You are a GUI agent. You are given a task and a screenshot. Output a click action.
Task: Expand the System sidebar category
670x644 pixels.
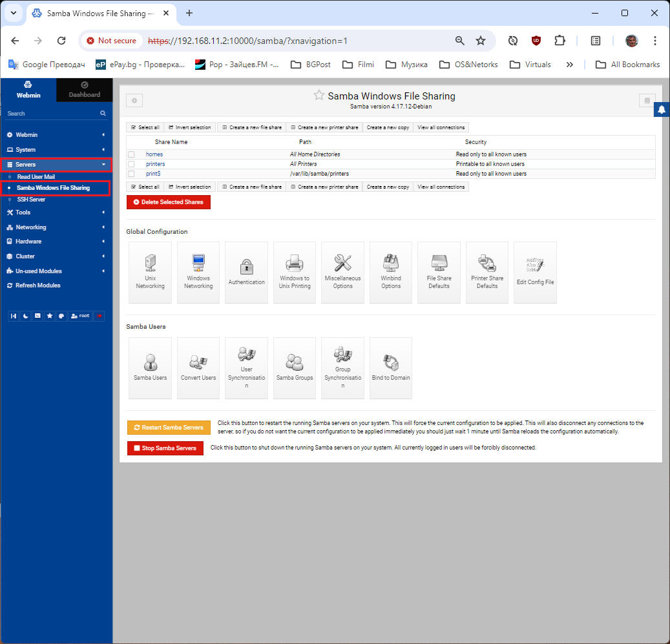(56, 150)
